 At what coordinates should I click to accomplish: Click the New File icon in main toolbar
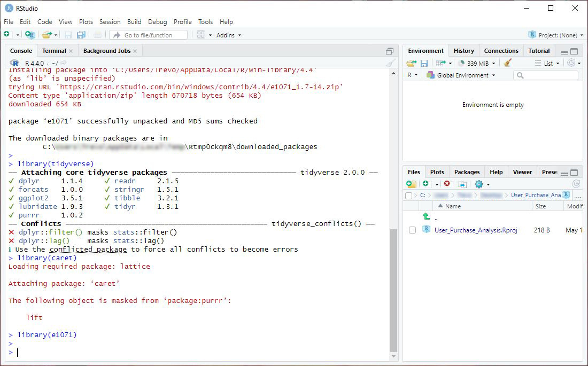(x=7, y=35)
